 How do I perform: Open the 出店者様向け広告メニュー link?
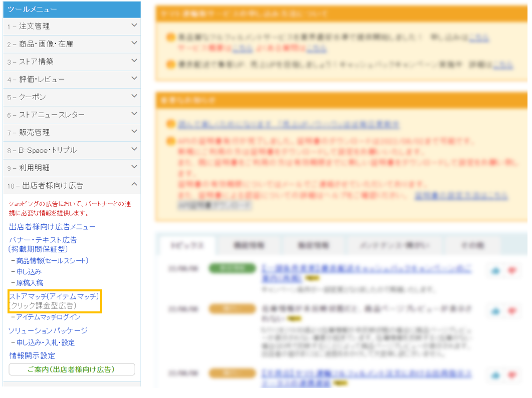(52, 226)
